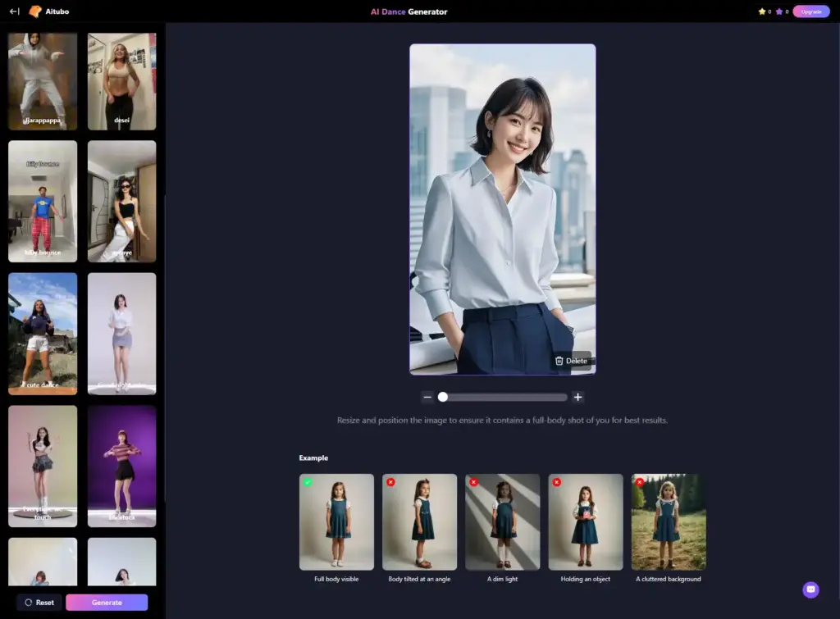
Task: Select the sunglasses woman in white pants template
Action: click(x=122, y=202)
